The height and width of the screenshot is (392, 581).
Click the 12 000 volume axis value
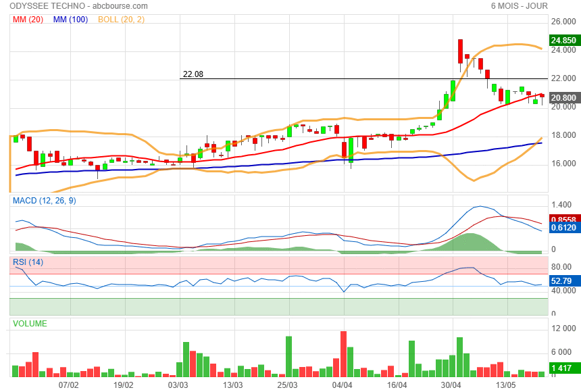(563, 328)
